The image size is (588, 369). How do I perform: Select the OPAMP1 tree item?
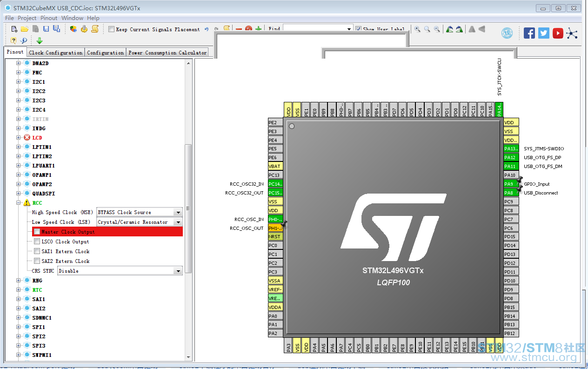[42, 175]
